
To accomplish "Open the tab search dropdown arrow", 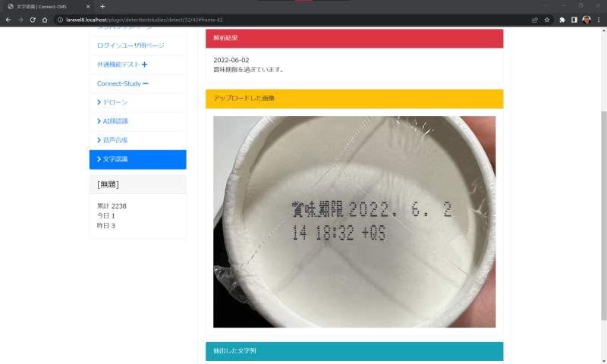I will 546,6.
